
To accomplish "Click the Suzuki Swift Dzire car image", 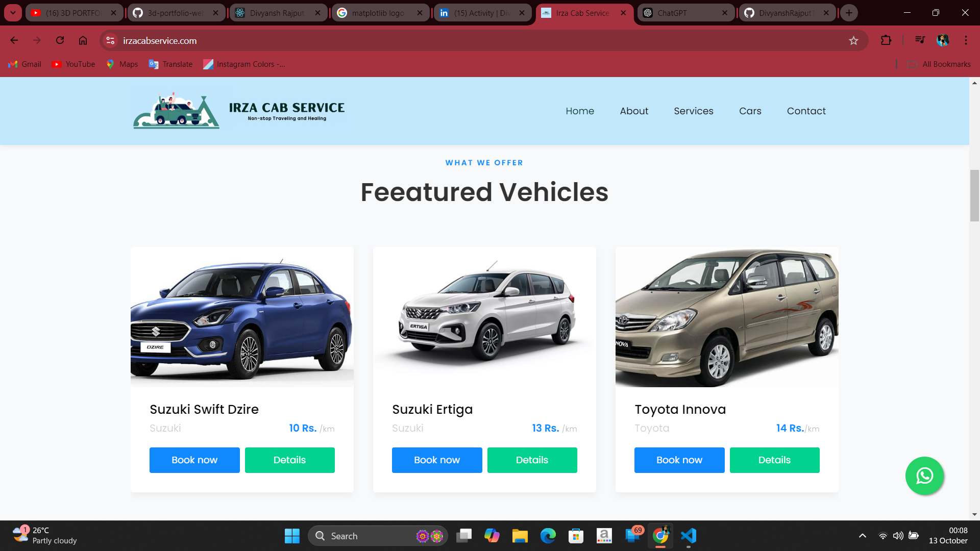I will point(242,317).
